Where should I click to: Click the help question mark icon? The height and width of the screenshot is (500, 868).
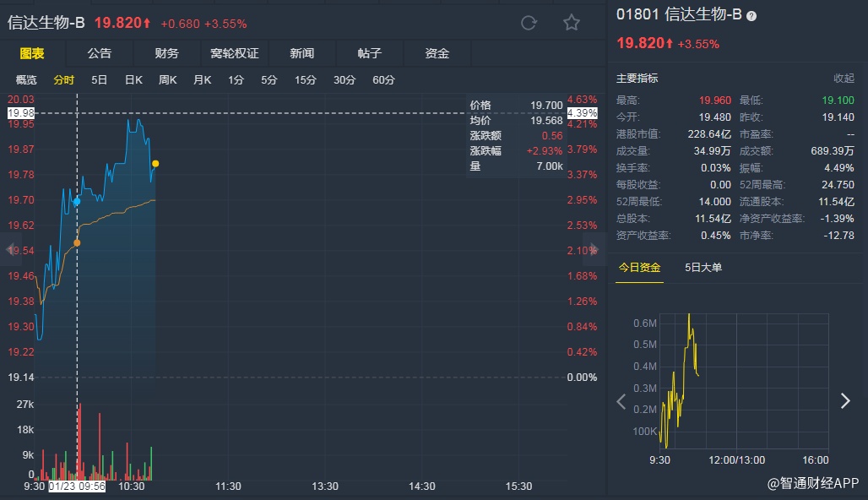click(x=751, y=16)
